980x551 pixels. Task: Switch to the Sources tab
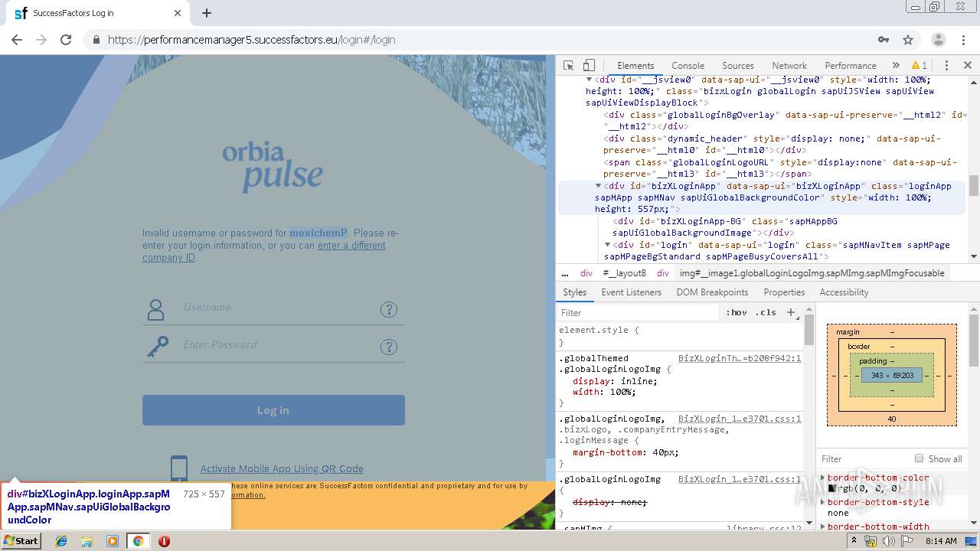click(738, 66)
